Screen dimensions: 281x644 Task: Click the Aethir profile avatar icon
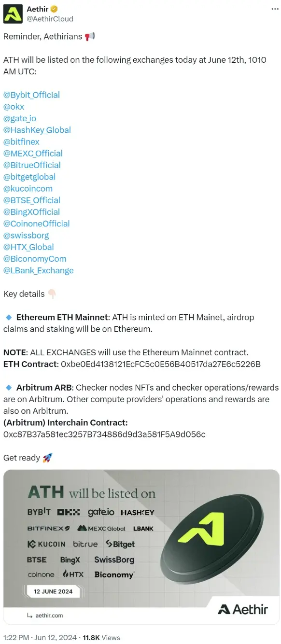13,14
